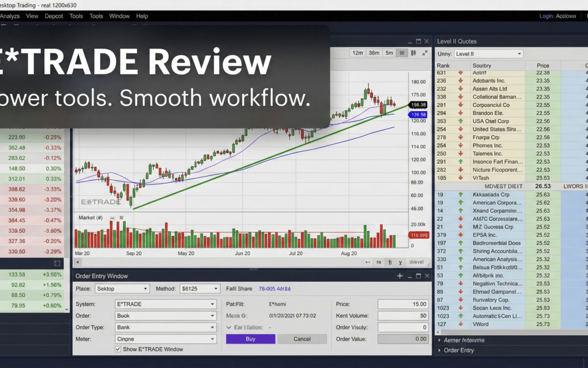Open the System dropdown showing E*TRADE
The width and height of the screenshot is (588, 368).
coord(166,304)
